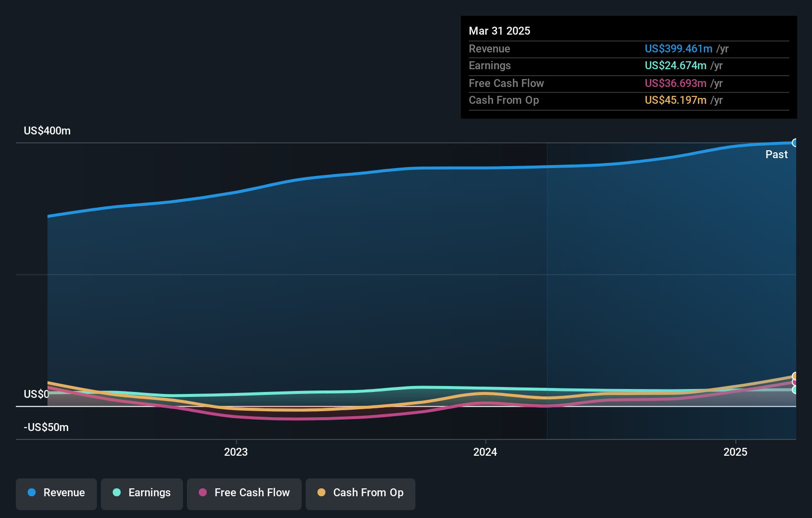Click the 2023 x-axis label
The image size is (812, 518).
(236, 452)
